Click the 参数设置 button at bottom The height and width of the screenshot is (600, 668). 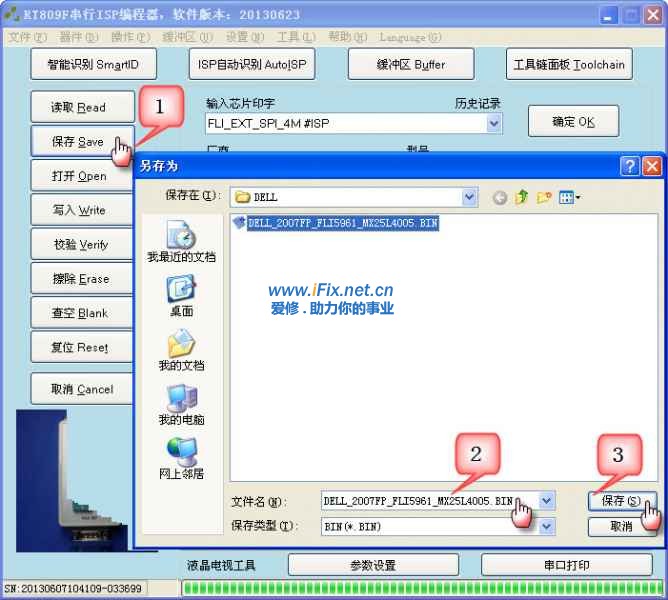tap(373, 565)
